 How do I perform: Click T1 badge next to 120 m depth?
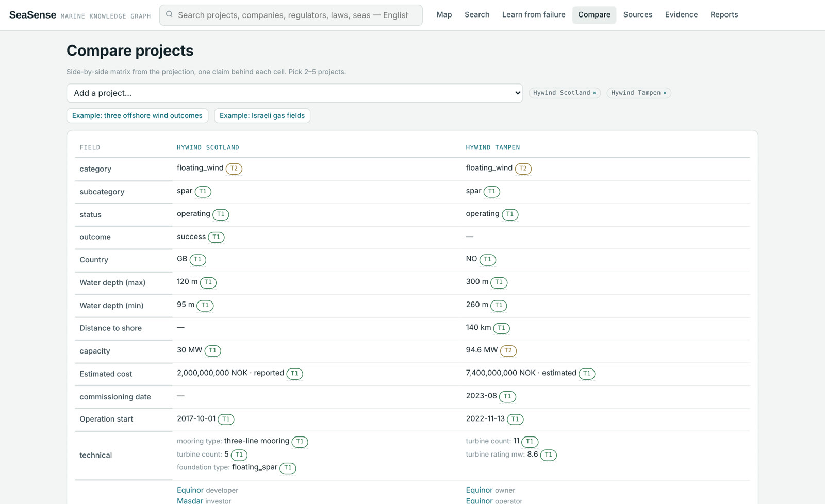pyautogui.click(x=208, y=282)
